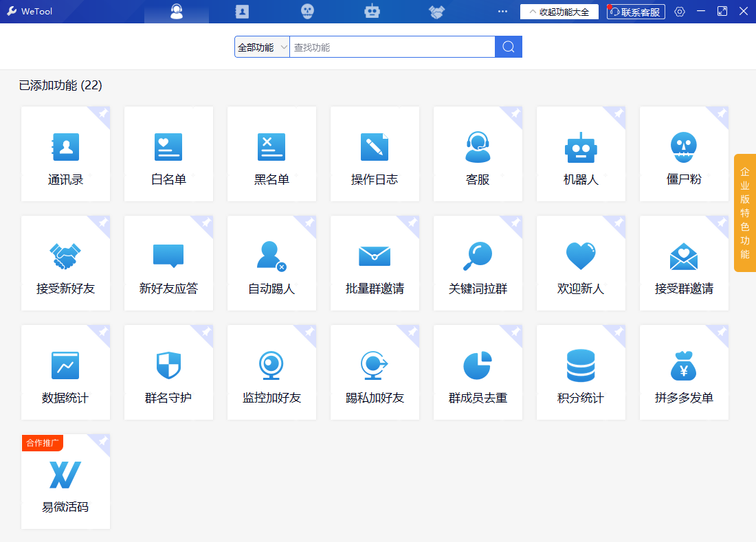This screenshot has width=756, height=542.
Task: Launch the 拼多多发单 order sending feature
Action: pyautogui.click(x=684, y=372)
